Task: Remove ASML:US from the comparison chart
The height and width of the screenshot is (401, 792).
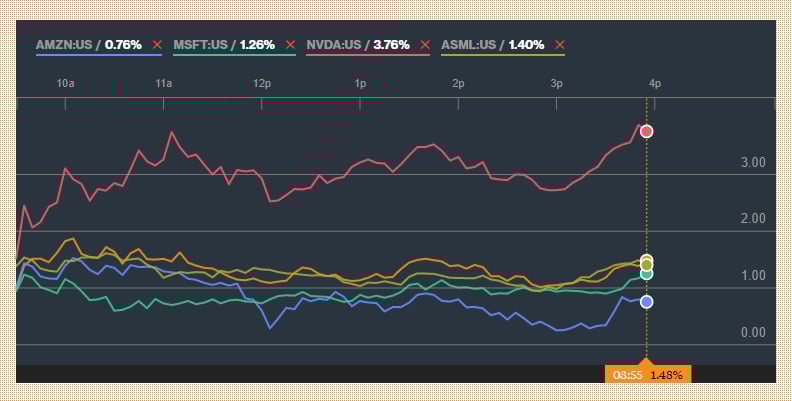Action: [560, 45]
